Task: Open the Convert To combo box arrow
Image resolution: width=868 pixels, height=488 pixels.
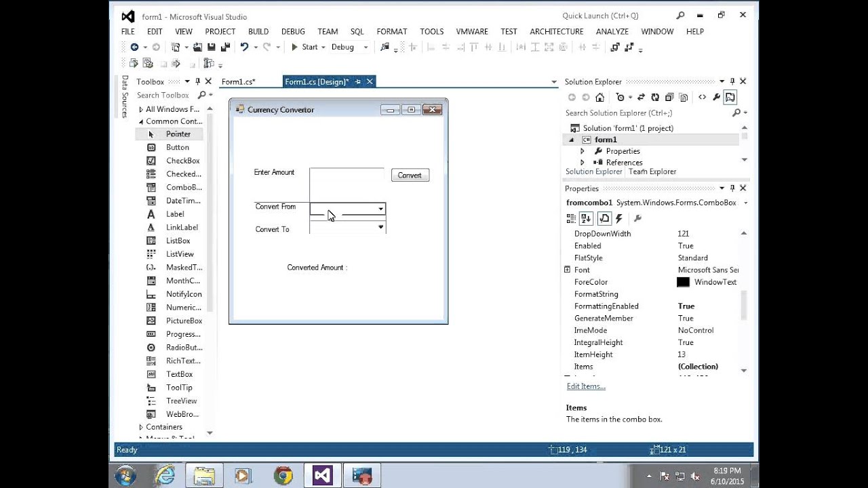Action: point(380,228)
